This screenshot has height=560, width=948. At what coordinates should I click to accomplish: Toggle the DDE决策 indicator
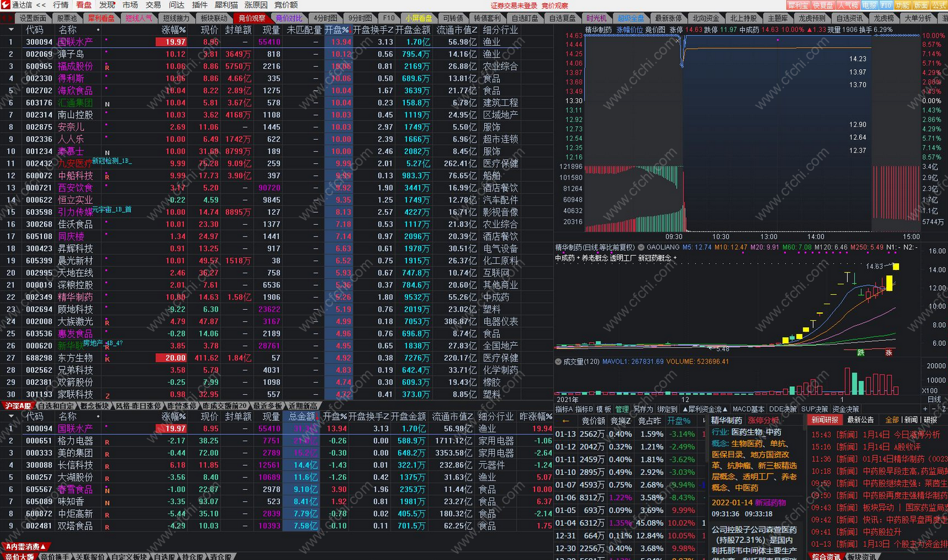tap(782, 409)
